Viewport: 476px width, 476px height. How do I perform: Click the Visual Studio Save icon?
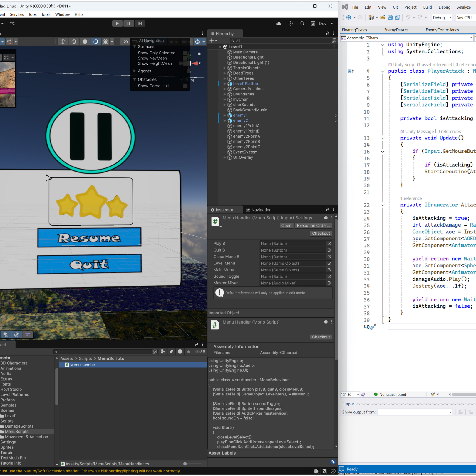[x=390, y=18]
